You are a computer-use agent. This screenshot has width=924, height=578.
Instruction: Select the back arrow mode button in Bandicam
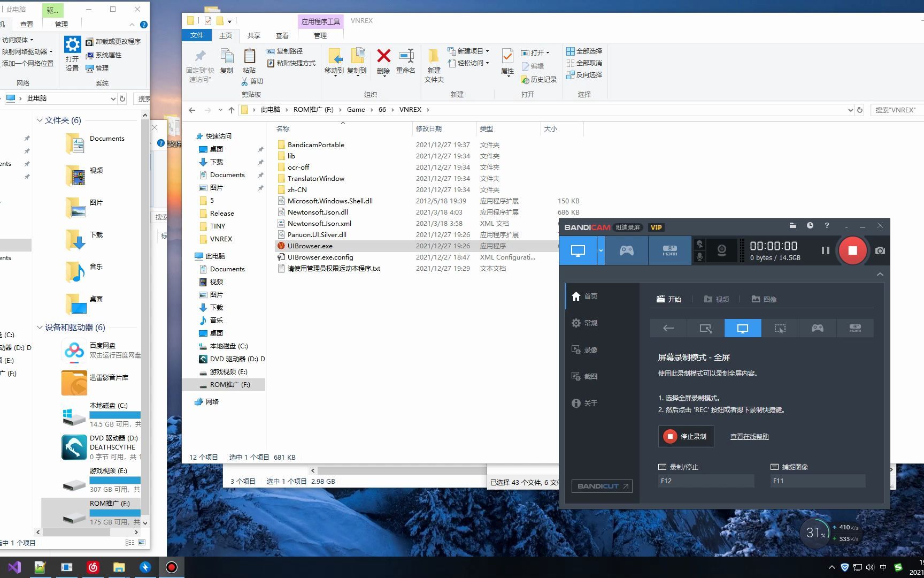point(668,328)
